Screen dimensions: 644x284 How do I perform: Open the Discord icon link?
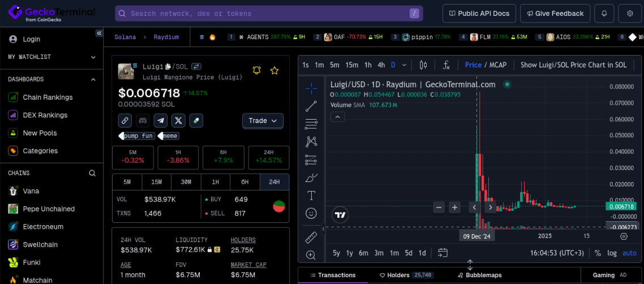143,121
